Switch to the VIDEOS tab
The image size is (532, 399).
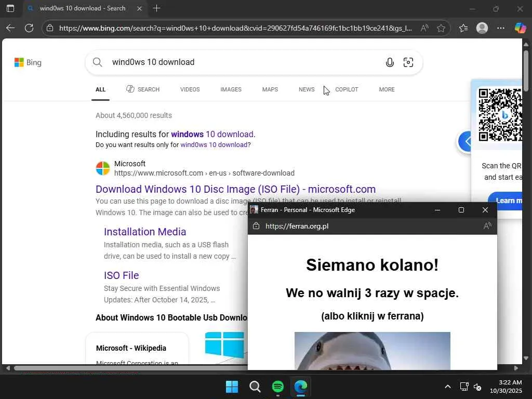pyautogui.click(x=190, y=89)
